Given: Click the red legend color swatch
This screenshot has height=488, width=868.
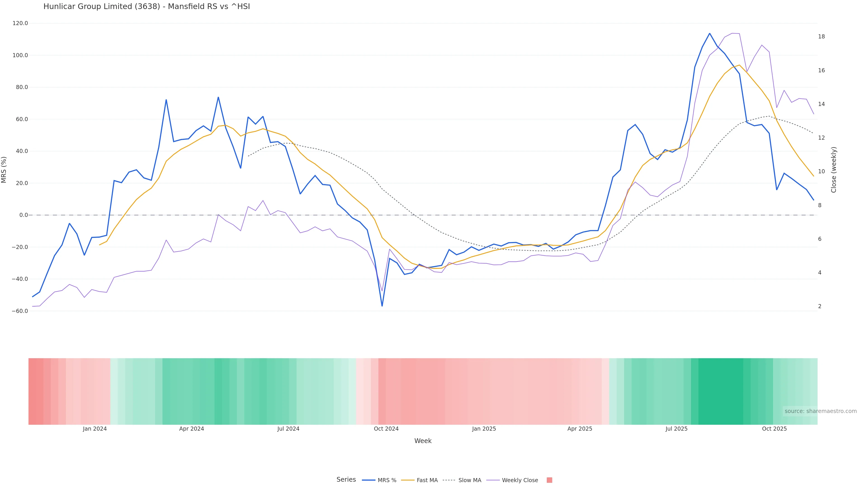Looking at the screenshot, I should click(549, 480).
